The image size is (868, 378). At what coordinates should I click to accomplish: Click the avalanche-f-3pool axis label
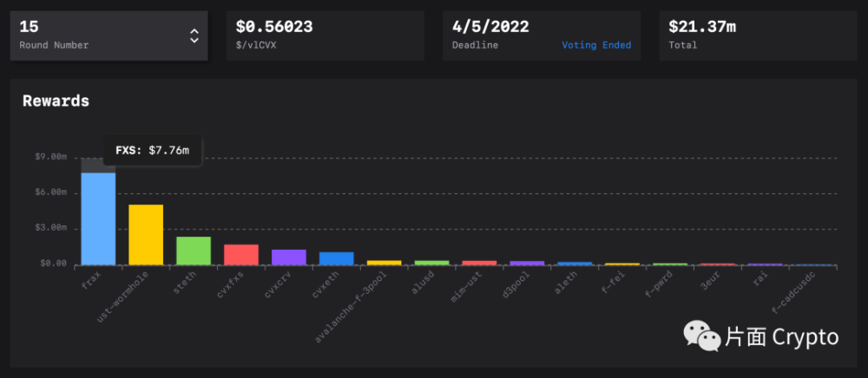coord(349,307)
